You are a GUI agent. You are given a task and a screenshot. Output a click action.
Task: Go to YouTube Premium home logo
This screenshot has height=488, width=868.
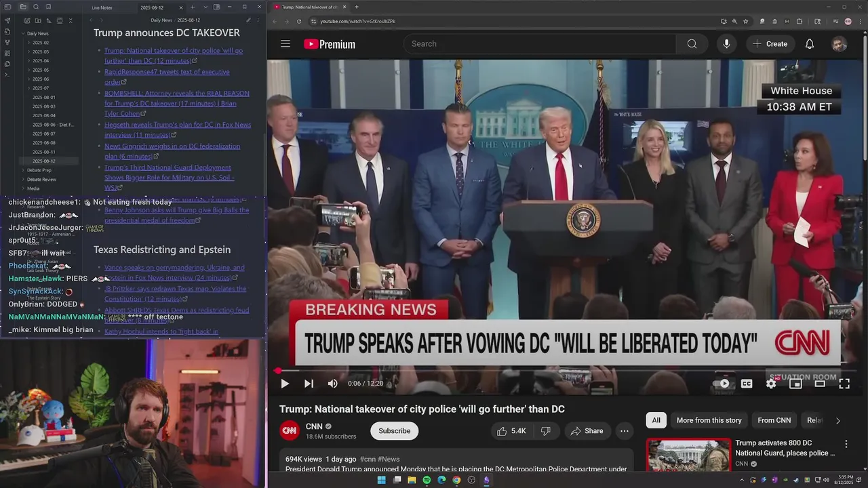point(330,44)
